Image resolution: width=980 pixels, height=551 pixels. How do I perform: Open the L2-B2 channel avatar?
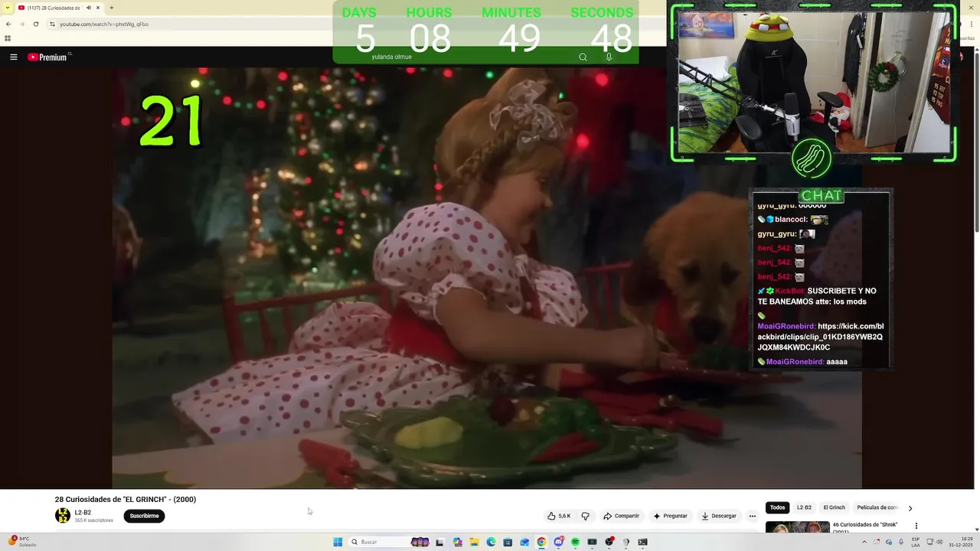(63, 516)
